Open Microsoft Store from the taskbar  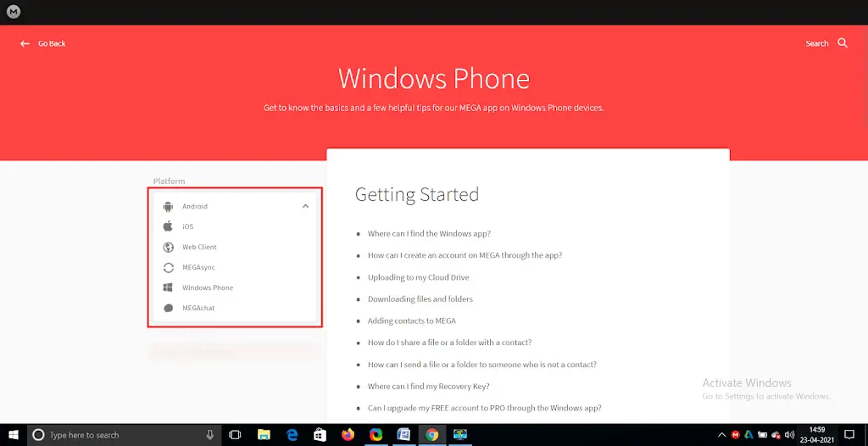320,435
